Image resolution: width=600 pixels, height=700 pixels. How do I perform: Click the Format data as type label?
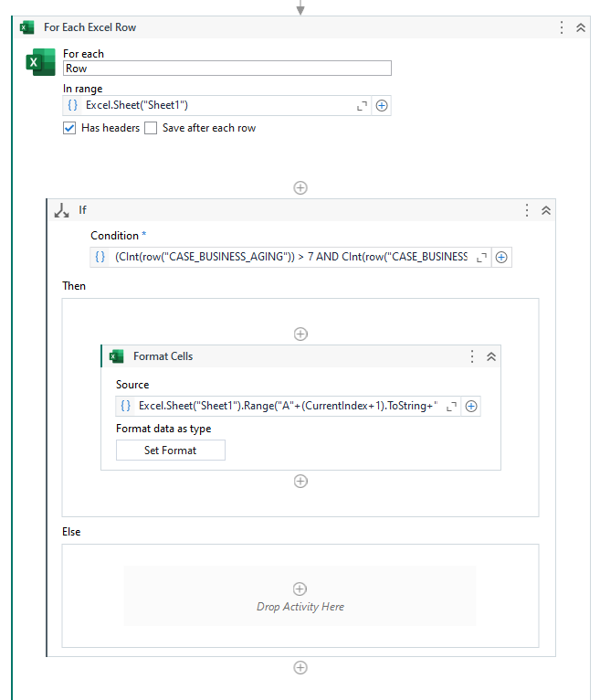(x=163, y=429)
